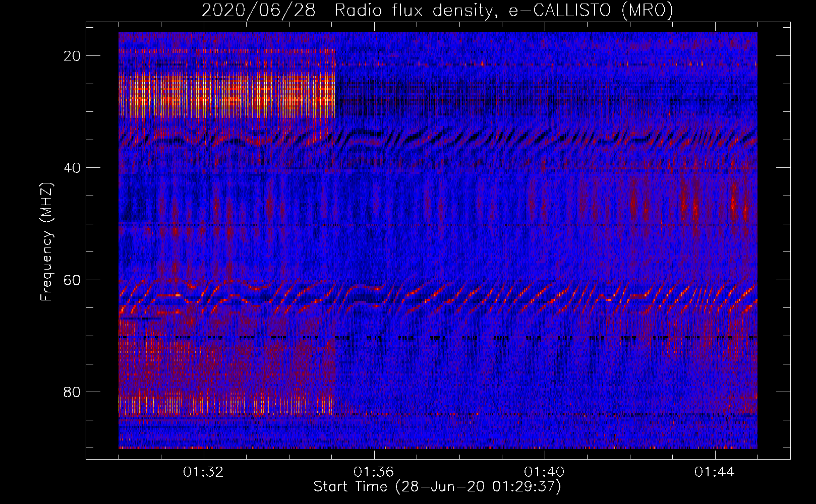Select the 01:44 time tick label

tap(715, 472)
